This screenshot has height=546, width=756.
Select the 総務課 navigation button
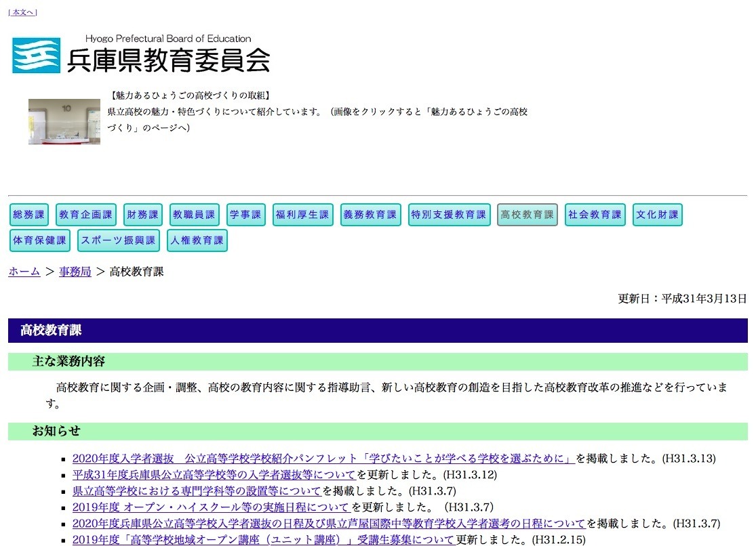click(28, 214)
